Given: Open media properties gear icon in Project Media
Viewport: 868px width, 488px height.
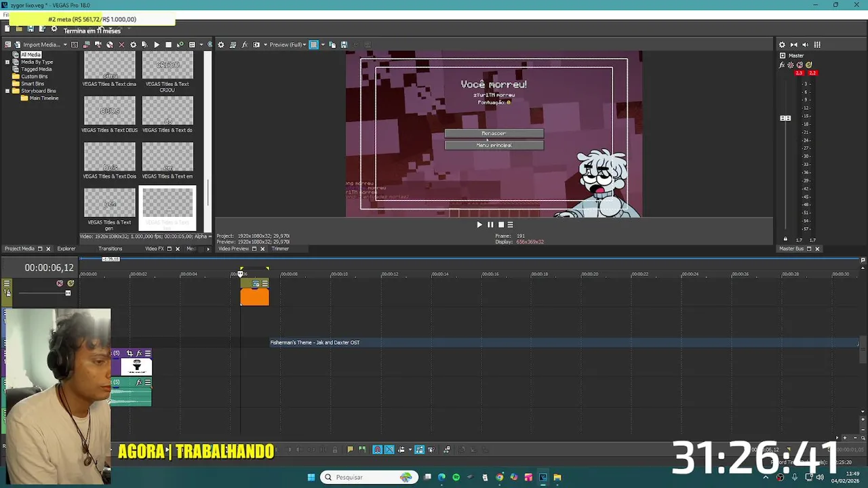Looking at the screenshot, I should (133, 45).
